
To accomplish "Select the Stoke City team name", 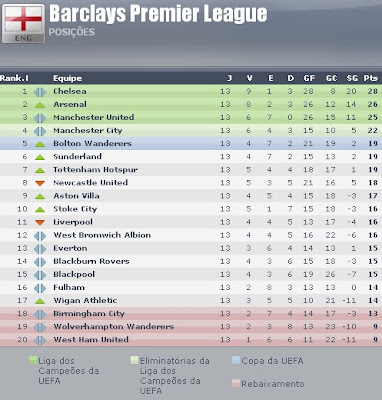I will [x=75, y=209].
